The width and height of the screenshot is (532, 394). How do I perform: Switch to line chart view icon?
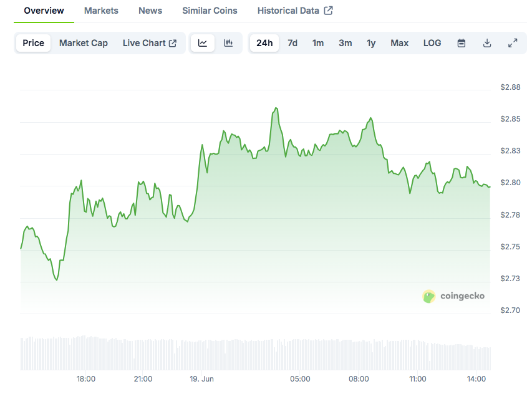pos(203,43)
